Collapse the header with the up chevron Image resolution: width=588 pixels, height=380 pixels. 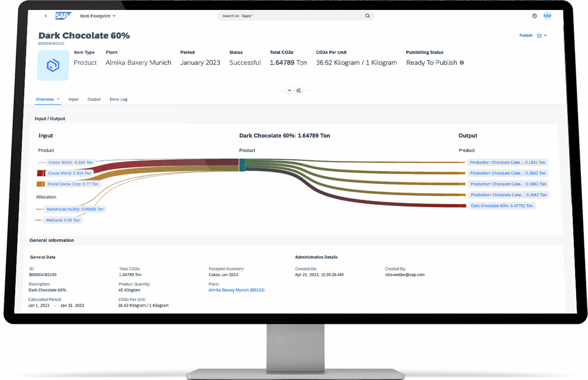point(289,90)
